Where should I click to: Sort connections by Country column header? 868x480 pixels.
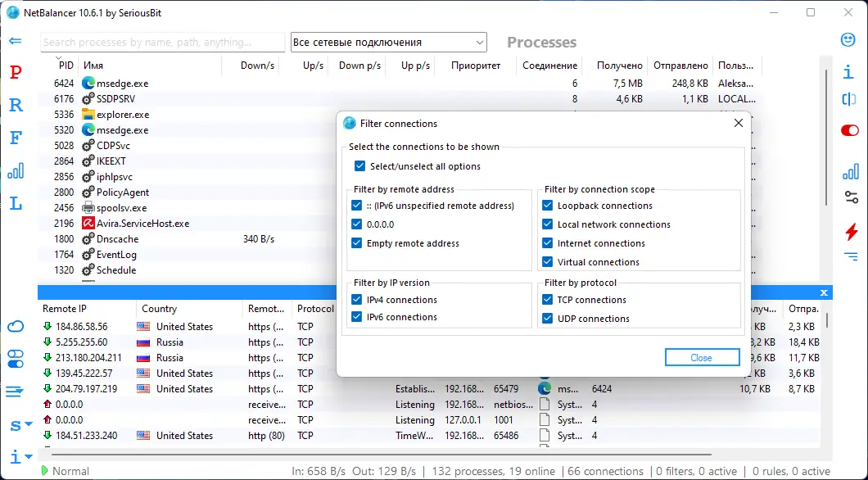159,308
